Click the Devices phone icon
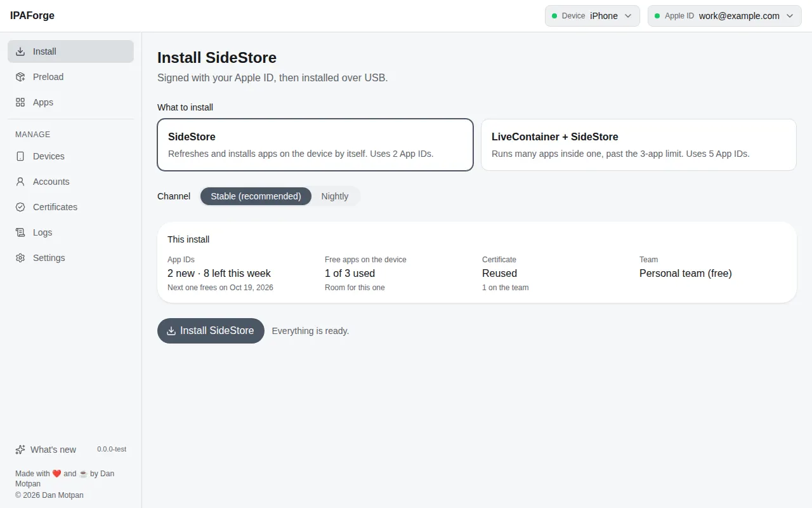 coord(20,156)
